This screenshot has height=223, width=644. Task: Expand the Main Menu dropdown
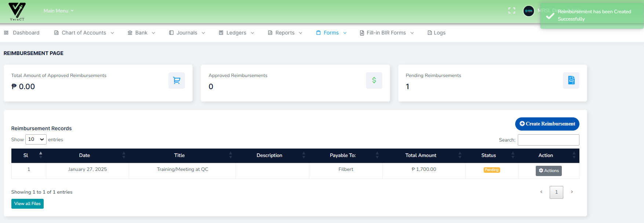pyautogui.click(x=58, y=11)
